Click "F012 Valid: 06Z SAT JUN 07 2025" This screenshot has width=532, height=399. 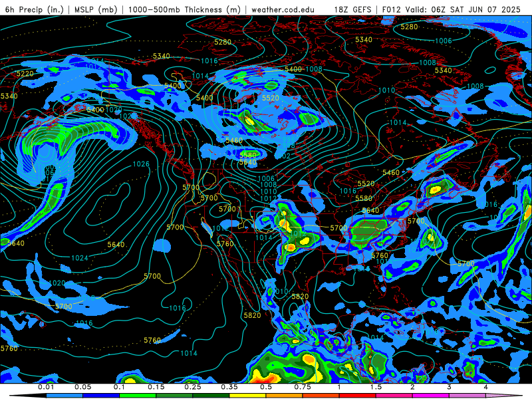452,9
